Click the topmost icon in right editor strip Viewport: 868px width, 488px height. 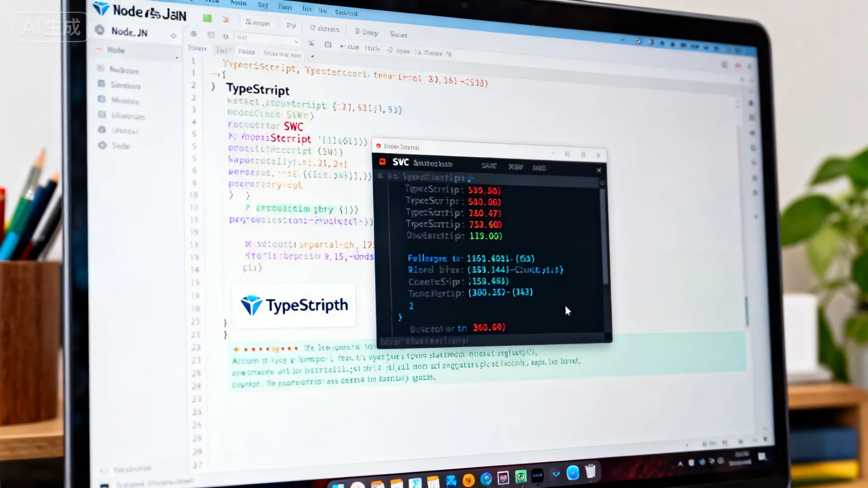click(x=751, y=103)
